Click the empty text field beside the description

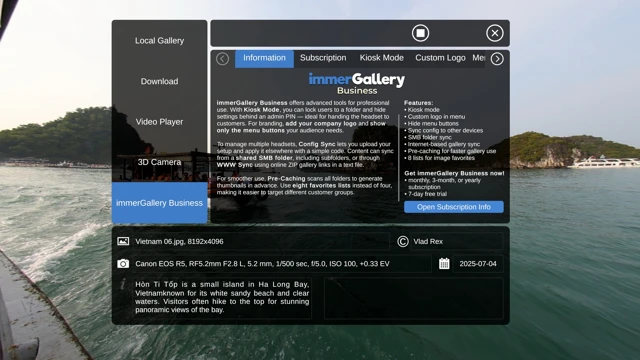pos(413,298)
